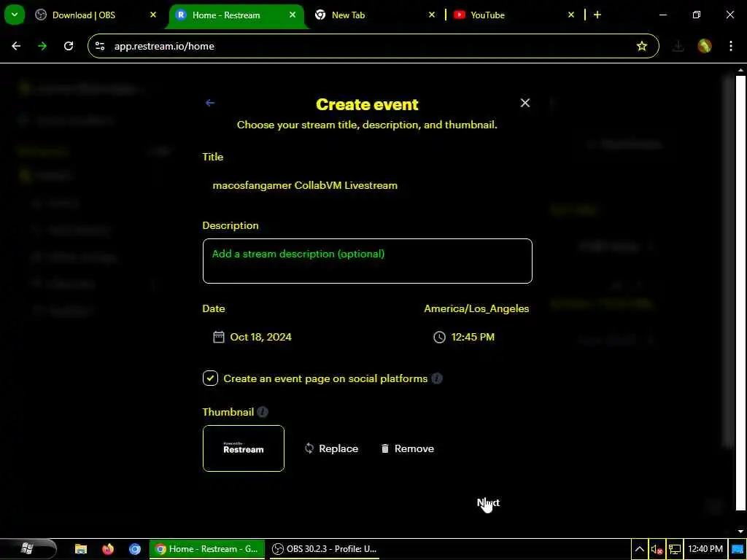The width and height of the screenshot is (747, 560).
Task: Open the notification center icon
Action: tap(737, 549)
